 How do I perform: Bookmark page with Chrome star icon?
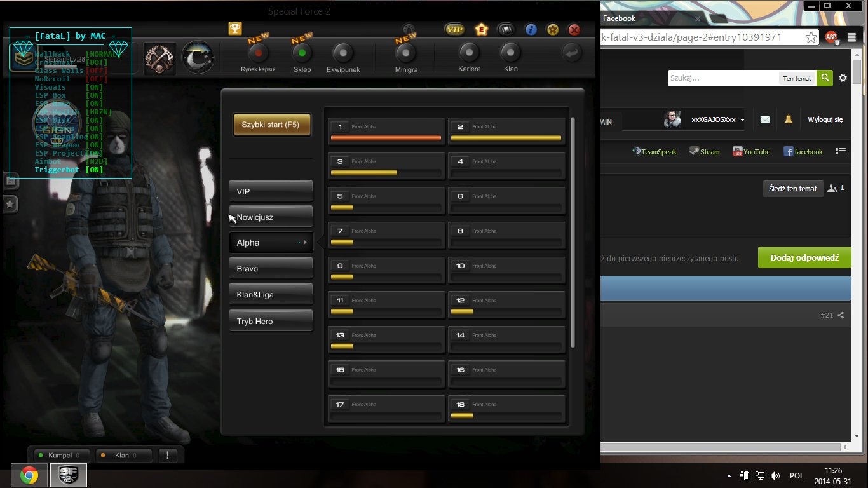811,37
